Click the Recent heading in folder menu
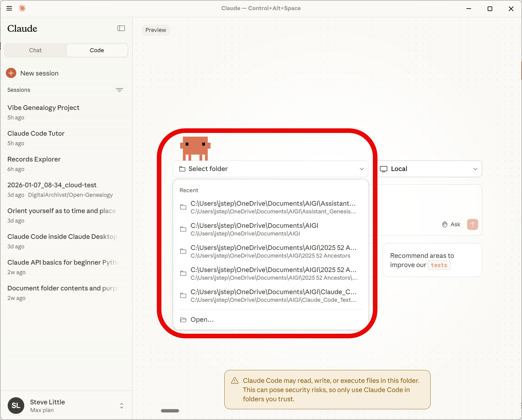Image resolution: width=522 pixels, height=420 pixels. pyautogui.click(x=189, y=190)
